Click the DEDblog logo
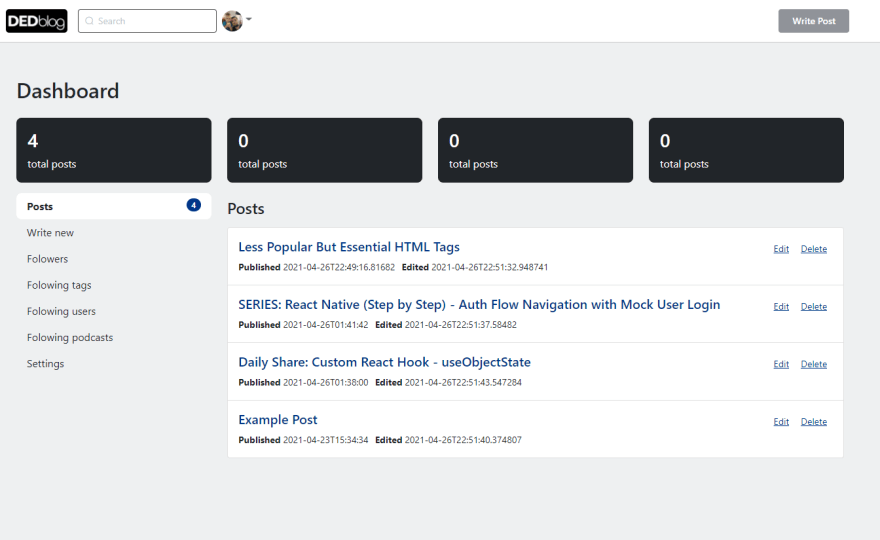Viewport: 880px width, 540px height. (x=36, y=21)
